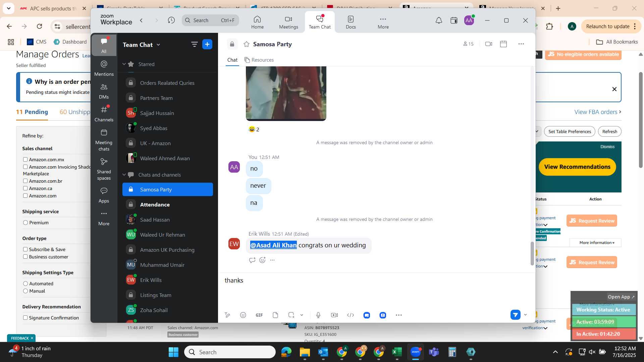This screenshot has height=362, width=644.
Task: Click the blue plus new chat button
Action: click(x=207, y=44)
